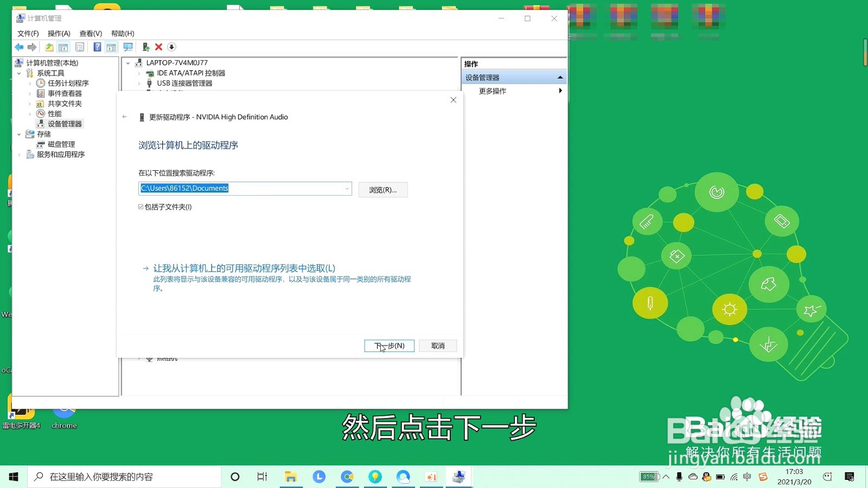Image resolution: width=868 pixels, height=488 pixels.
Task: Click the 取消 button in the dialog
Action: 438,346
